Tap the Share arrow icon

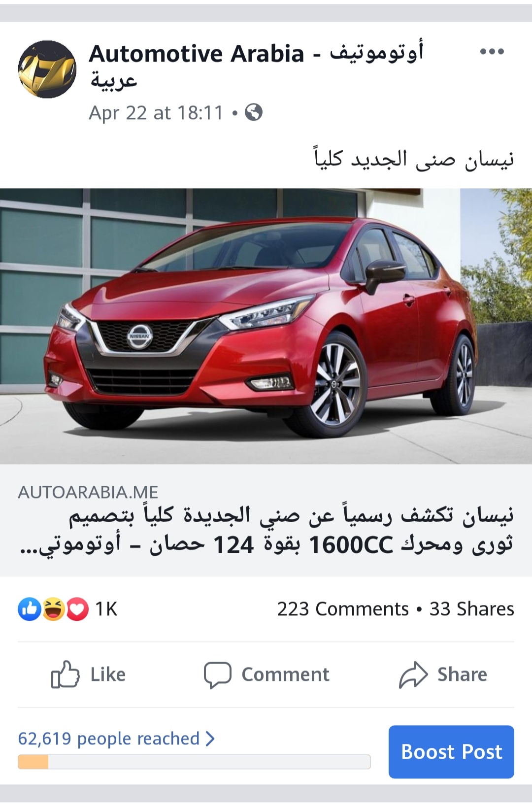[x=413, y=674]
